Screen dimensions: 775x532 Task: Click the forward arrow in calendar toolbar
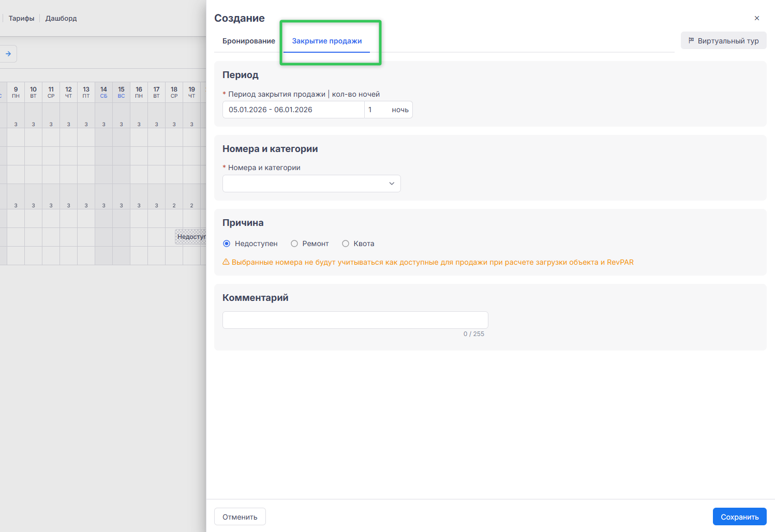tap(8, 54)
